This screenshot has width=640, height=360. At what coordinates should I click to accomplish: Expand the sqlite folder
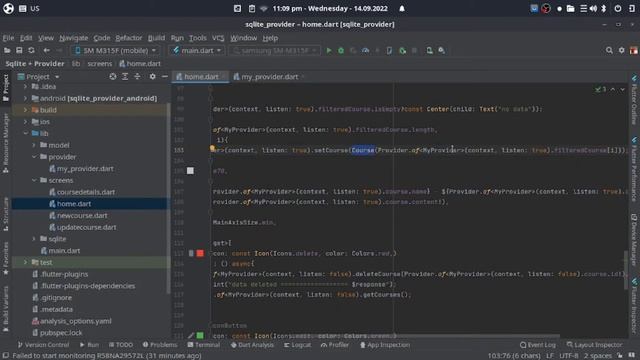pos(34,239)
